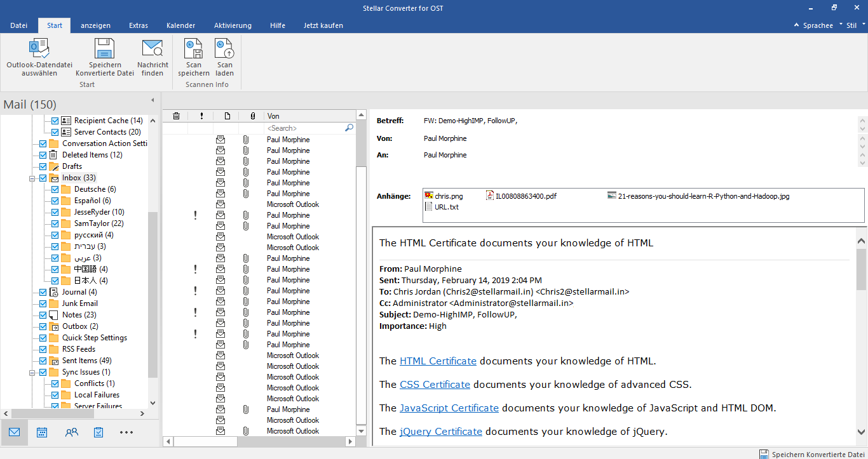Click the Notes folder icon
The height and width of the screenshot is (459, 868).
[54, 315]
